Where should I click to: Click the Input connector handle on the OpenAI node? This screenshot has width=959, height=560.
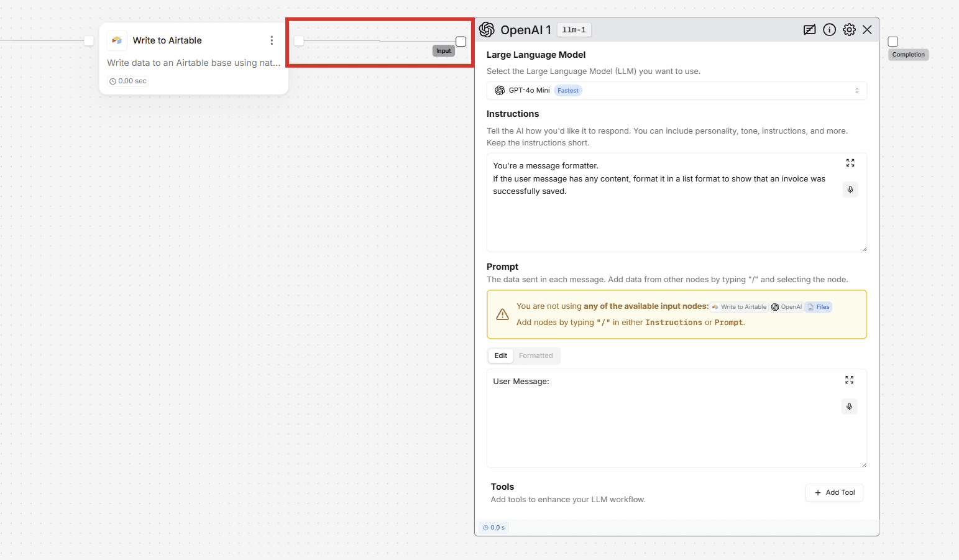tap(461, 42)
